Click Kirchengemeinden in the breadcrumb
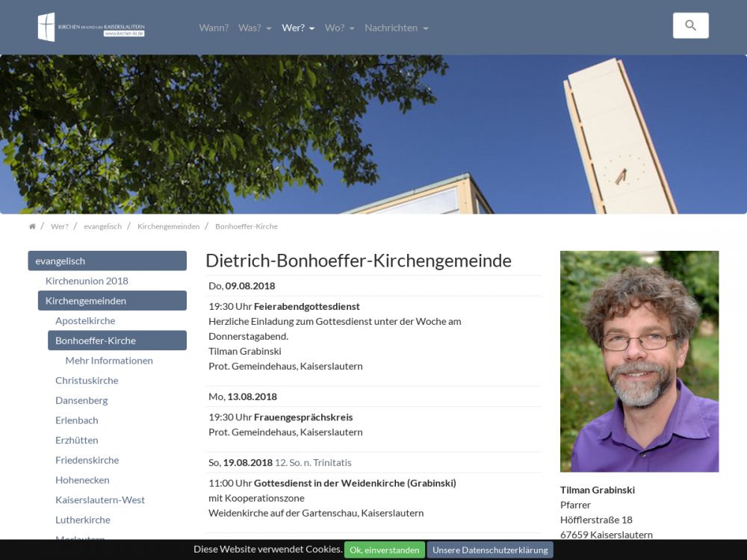 (168, 226)
